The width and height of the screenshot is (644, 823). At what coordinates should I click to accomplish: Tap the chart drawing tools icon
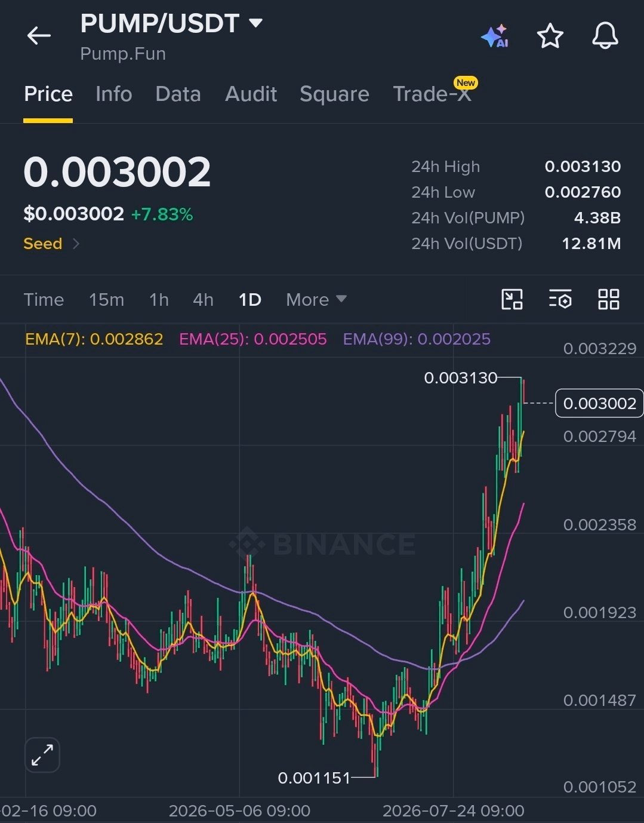click(512, 299)
